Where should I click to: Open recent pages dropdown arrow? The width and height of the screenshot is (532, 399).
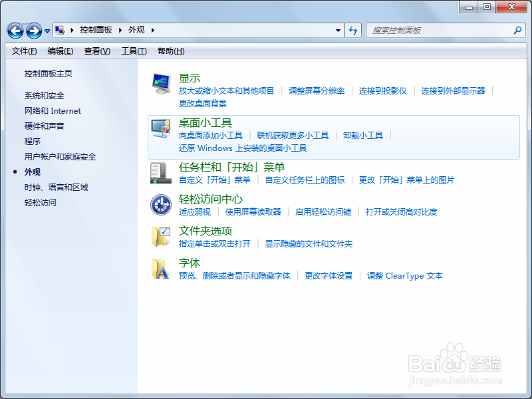(x=47, y=31)
